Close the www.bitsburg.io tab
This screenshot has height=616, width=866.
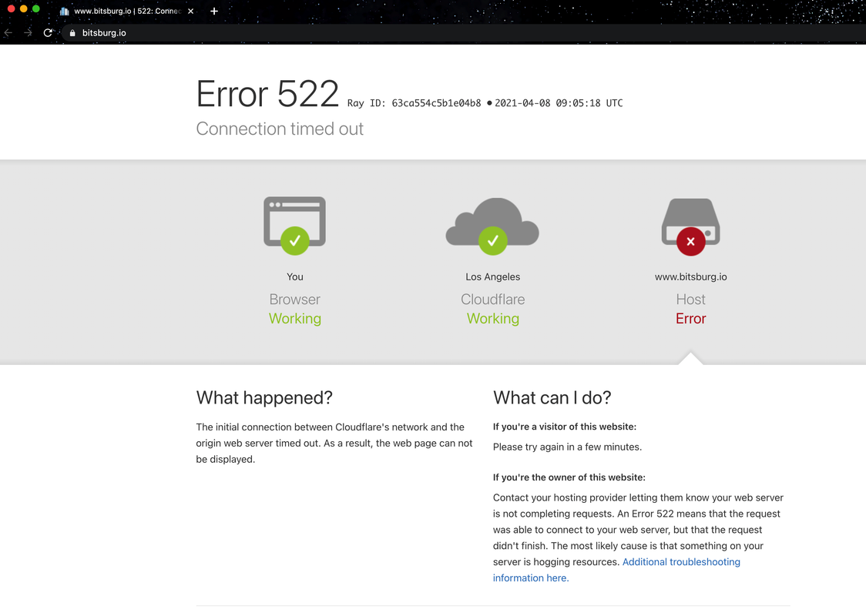click(190, 11)
